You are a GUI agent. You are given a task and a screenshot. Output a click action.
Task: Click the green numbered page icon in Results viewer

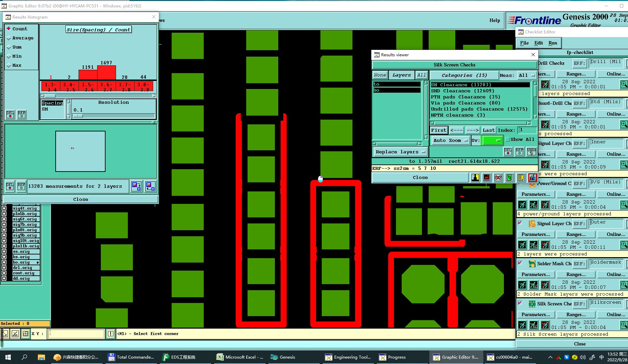click(x=510, y=178)
